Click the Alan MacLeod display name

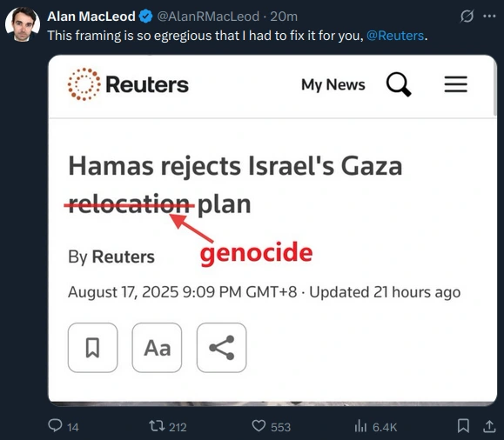(91, 17)
